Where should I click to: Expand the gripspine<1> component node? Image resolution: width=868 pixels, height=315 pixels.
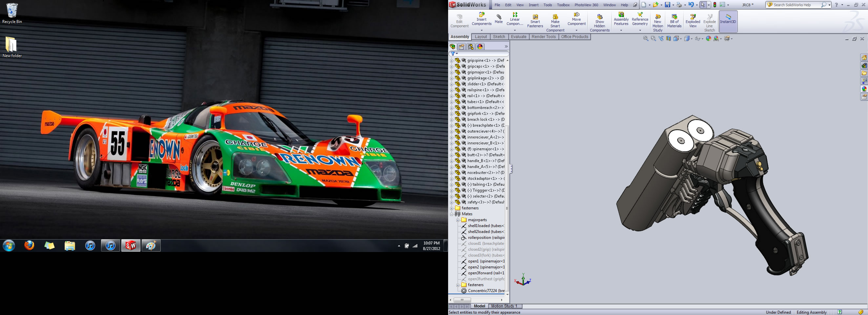[451, 61]
